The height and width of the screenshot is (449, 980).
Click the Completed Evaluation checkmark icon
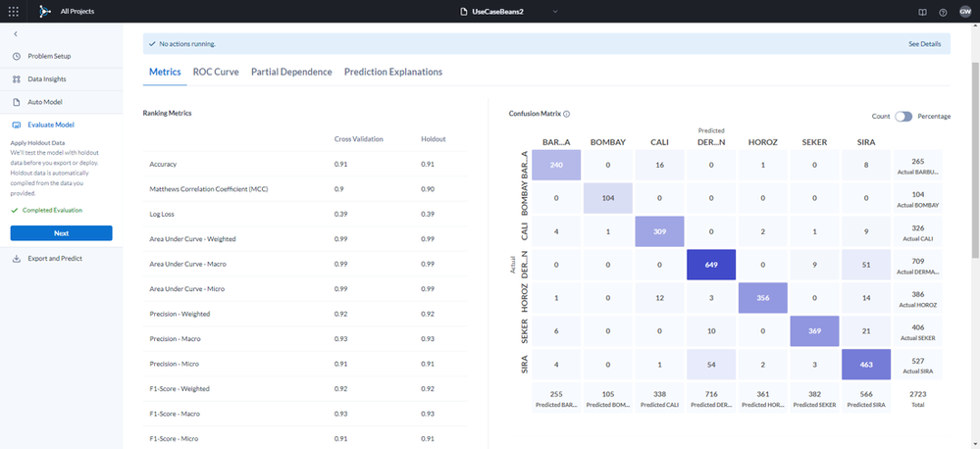pos(15,211)
